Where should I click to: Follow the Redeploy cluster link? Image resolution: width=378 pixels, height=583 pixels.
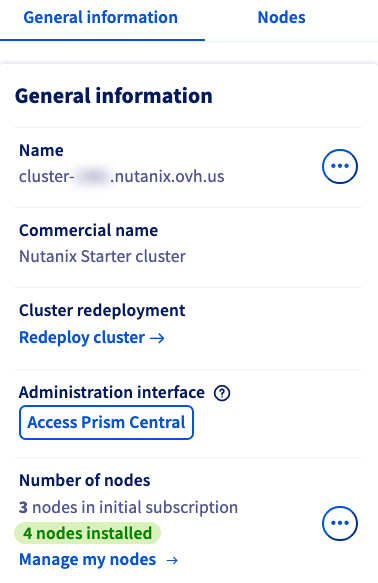tap(92, 338)
